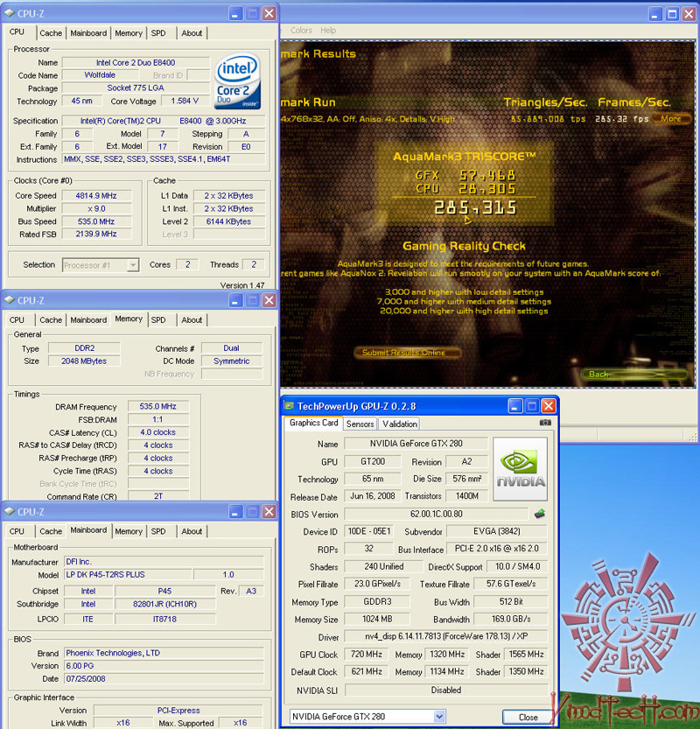Open Cache tab in bottom CPU-Z window
The image size is (700, 729).
(51, 531)
